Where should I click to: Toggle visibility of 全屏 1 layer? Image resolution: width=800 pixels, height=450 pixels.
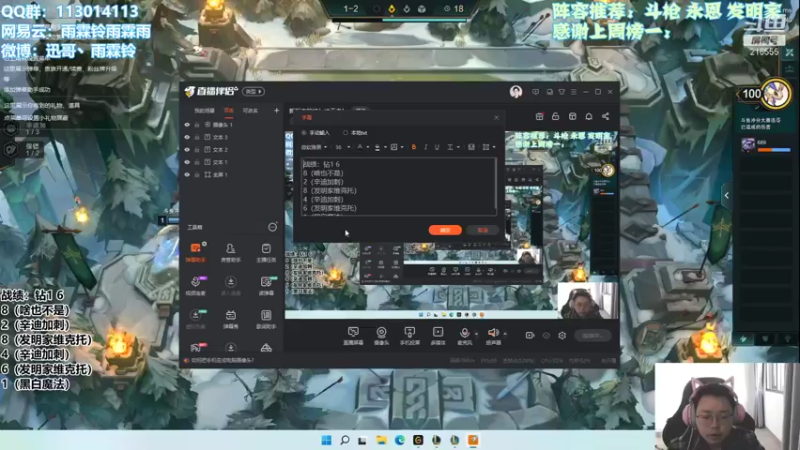coord(187,174)
